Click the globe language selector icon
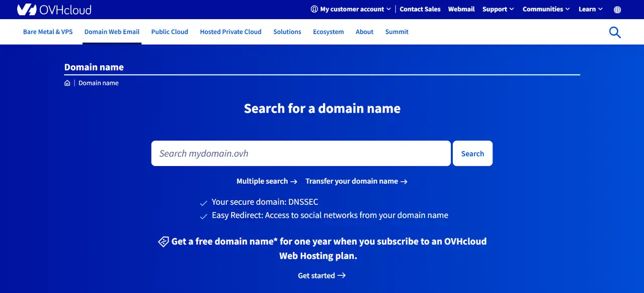 click(x=617, y=10)
